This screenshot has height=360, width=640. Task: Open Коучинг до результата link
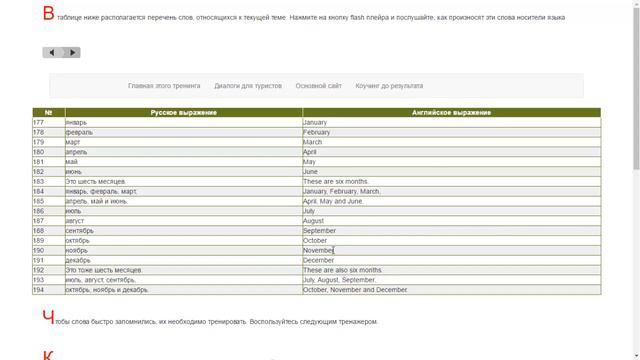[x=389, y=86]
